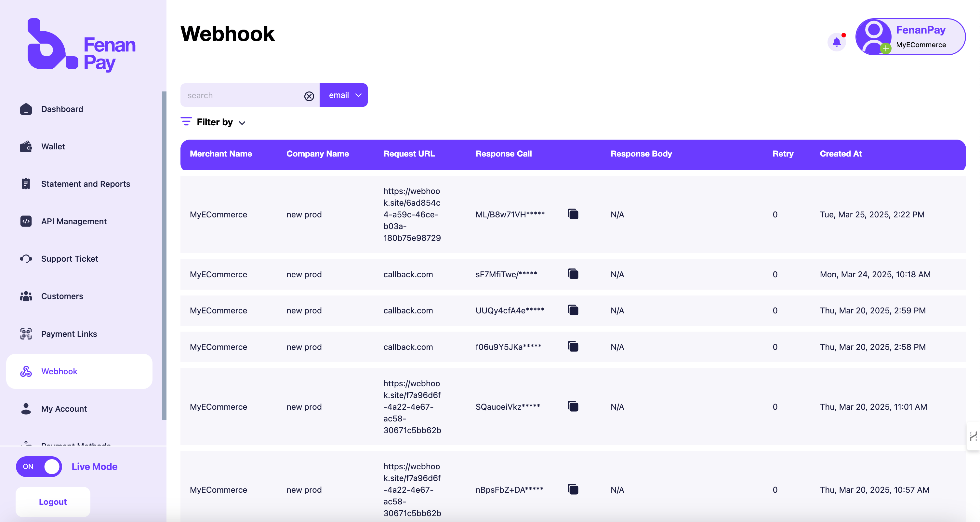The width and height of the screenshot is (980, 522).
Task: Copy response call ML/B8w71VH*****
Action: point(573,214)
